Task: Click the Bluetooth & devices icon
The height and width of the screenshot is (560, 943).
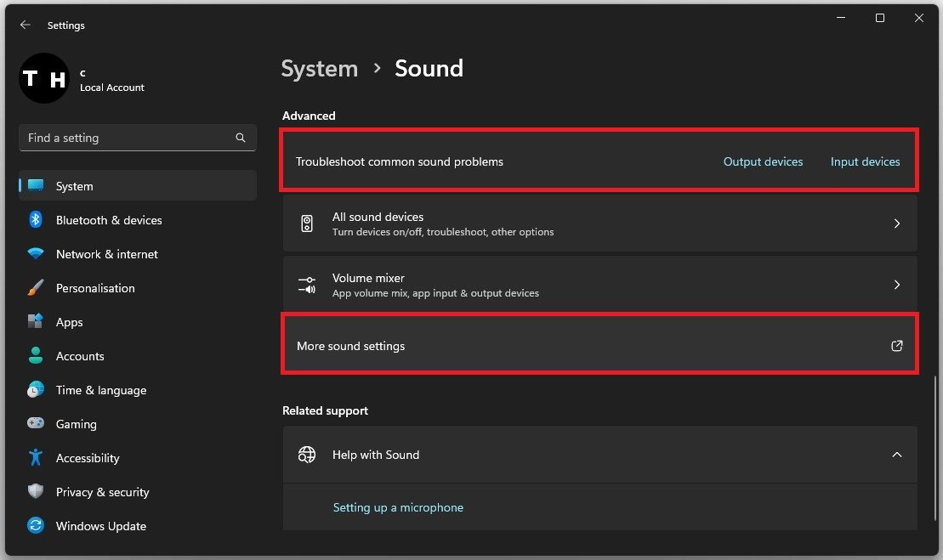Action: tap(36, 220)
